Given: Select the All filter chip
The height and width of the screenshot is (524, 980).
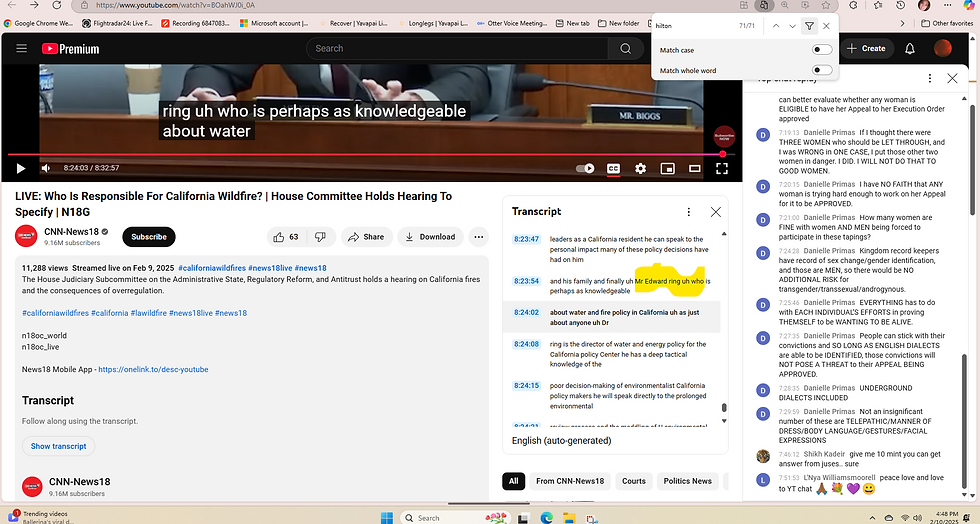Looking at the screenshot, I should click(513, 481).
